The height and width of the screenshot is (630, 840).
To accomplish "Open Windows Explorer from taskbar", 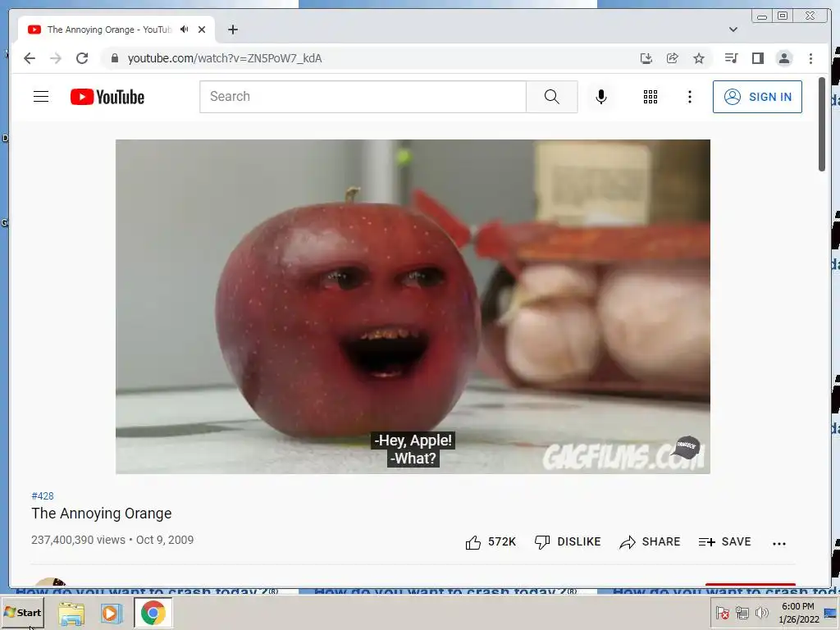I will coord(71,614).
